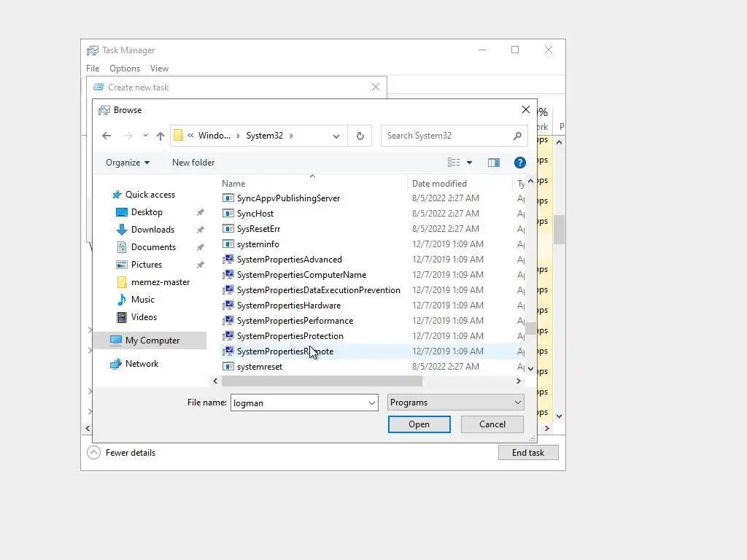The image size is (747, 560).
Task: Click the File name input box
Action: 298,402
